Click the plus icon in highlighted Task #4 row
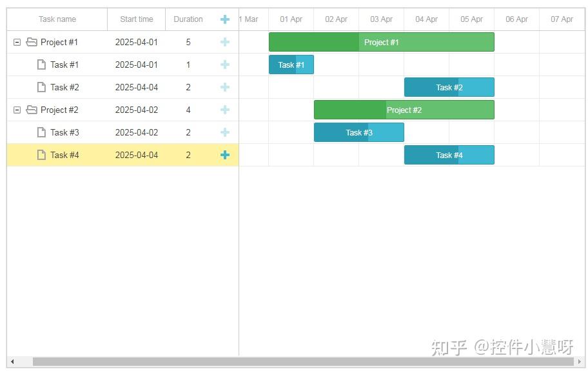Viewport: 588px width, 371px height. tap(224, 155)
